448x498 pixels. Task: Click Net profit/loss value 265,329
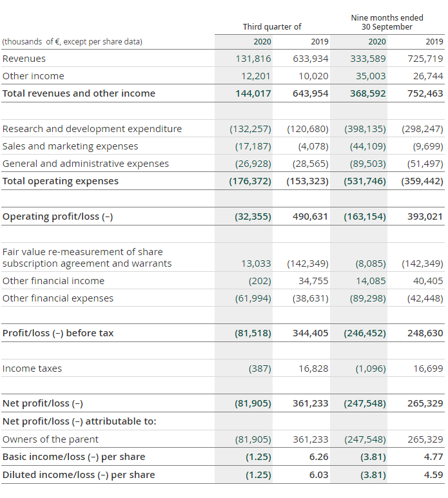coord(425,403)
